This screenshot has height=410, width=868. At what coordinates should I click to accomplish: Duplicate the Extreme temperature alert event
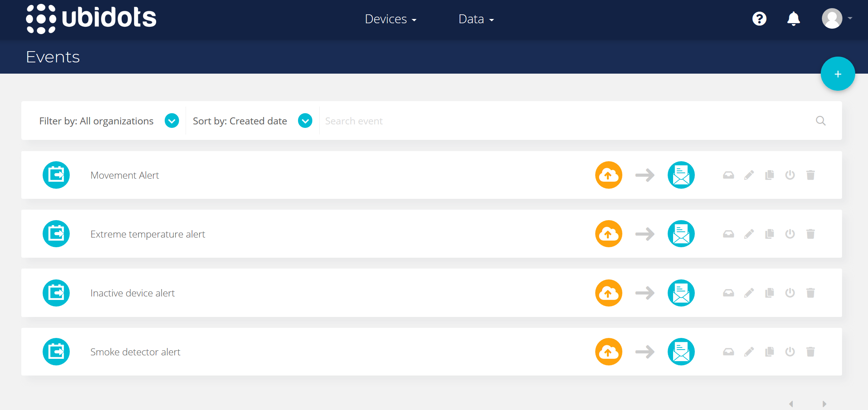pos(770,234)
